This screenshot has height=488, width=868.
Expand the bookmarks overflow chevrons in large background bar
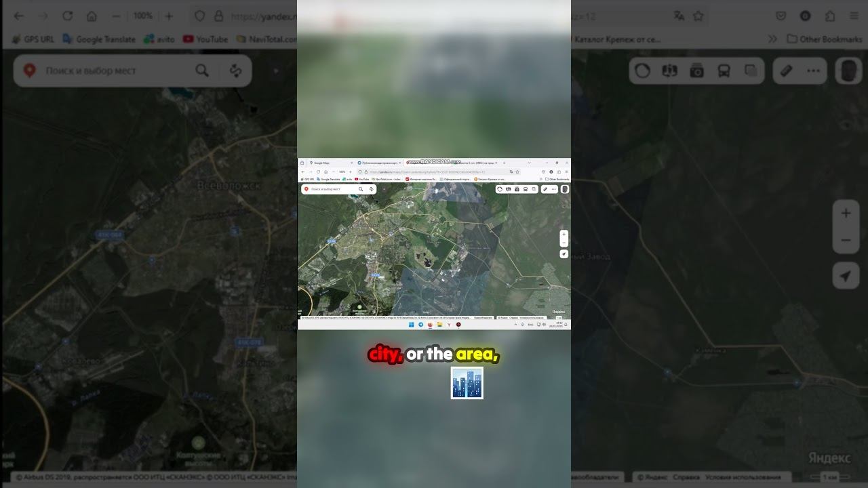tap(772, 39)
